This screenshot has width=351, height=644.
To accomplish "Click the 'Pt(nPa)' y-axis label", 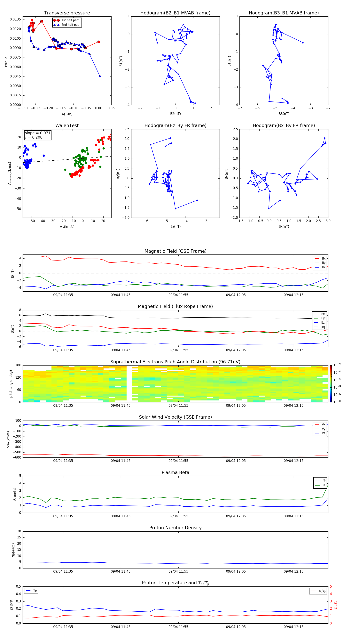I will 6,61.
